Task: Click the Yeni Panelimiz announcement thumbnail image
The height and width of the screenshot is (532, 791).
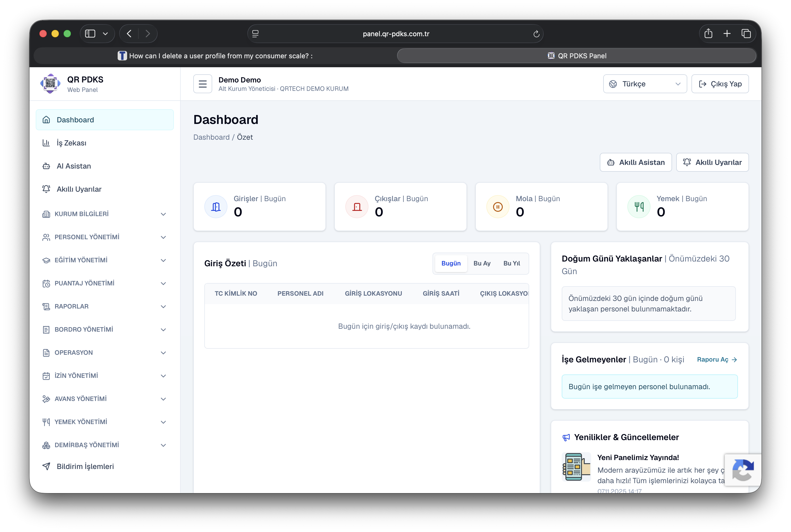Action: click(x=576, y=467)
